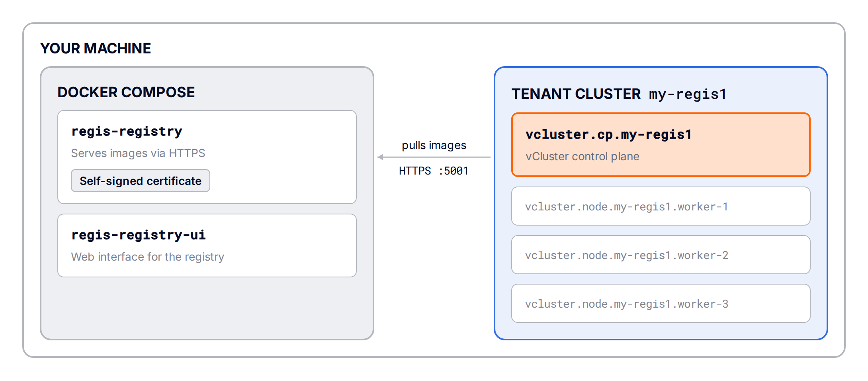
Task: Click the 'pulls images' label
Action: click(434, 145)
